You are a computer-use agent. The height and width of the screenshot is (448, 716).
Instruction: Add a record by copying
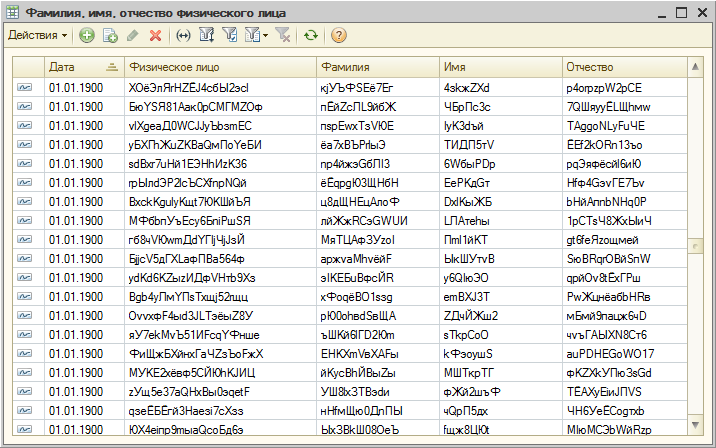[110, 35]
